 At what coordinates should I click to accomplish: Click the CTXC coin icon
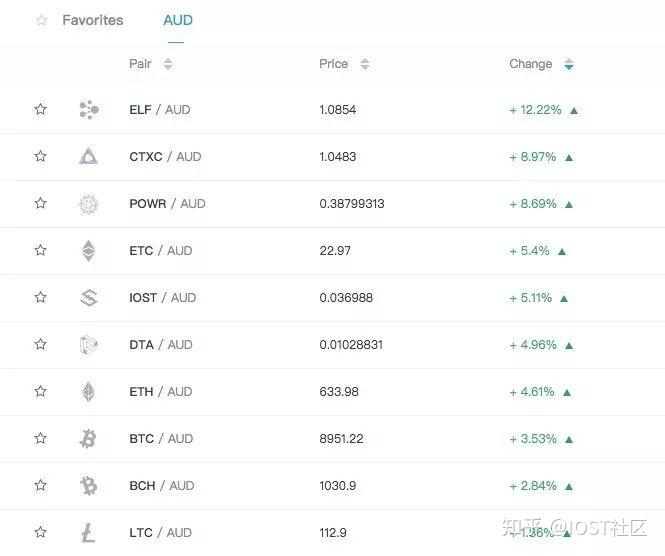click(x=89, y=157)
